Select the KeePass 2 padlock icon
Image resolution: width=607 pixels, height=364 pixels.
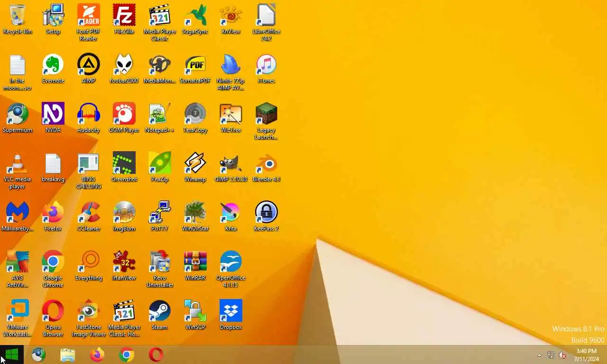[267, 212]
